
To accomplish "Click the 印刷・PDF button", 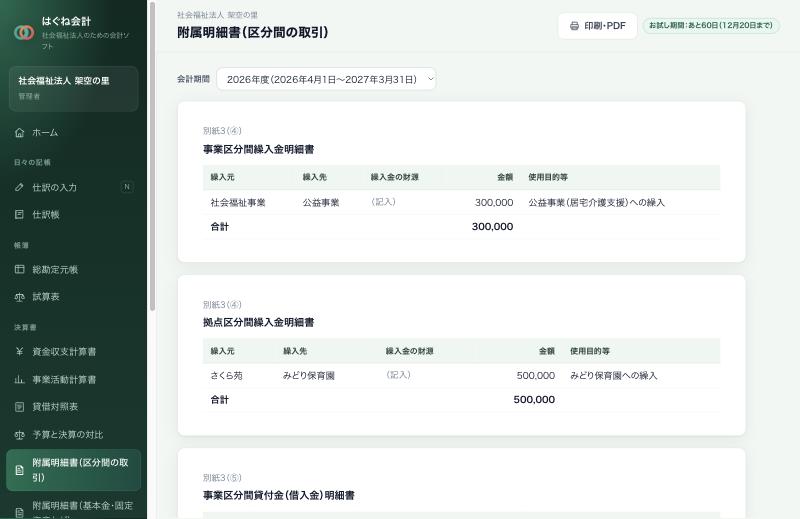I will tap(597, 26).
